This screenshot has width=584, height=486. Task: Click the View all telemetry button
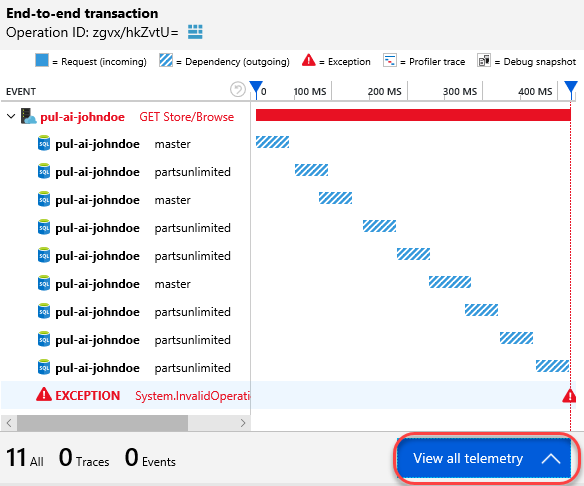(x=483, y=458)
